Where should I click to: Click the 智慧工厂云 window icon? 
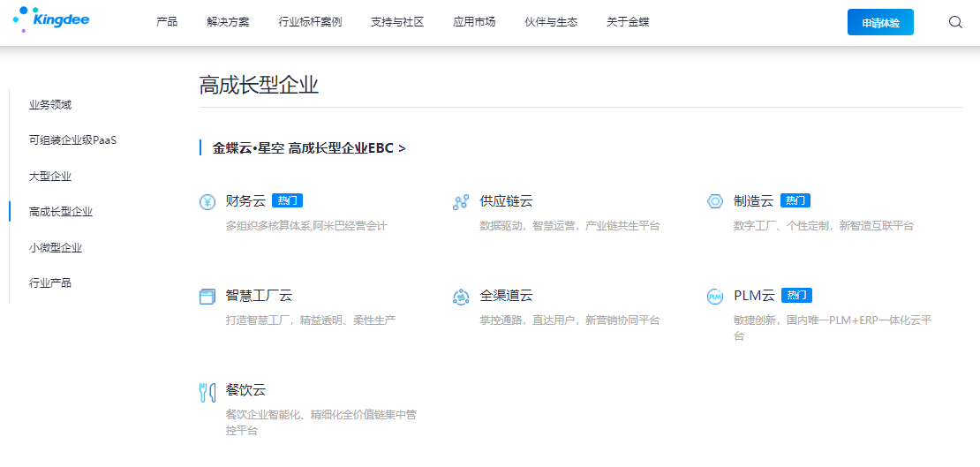(207, 297)
